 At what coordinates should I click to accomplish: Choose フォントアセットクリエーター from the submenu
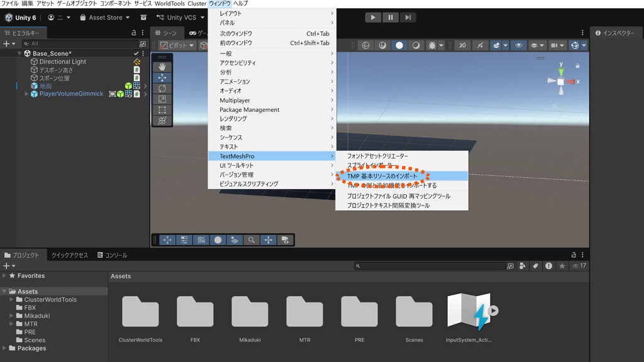(402, 156)
